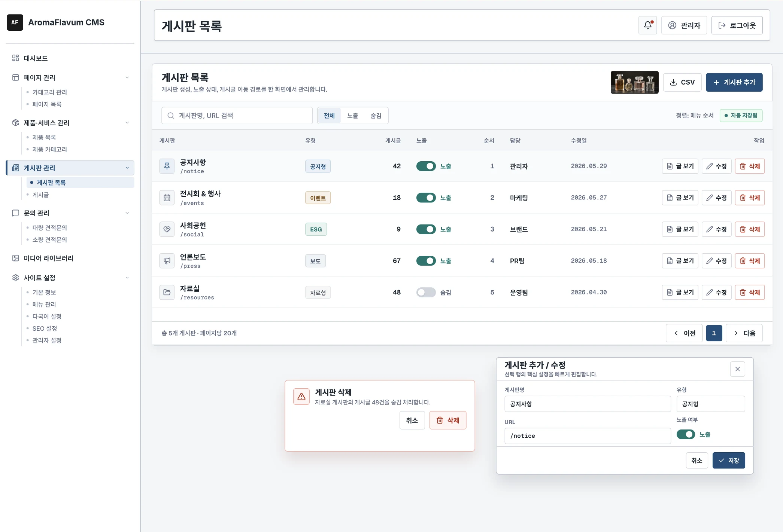
Task: Click the AF logo badge
Action: (x=15, y=22)
